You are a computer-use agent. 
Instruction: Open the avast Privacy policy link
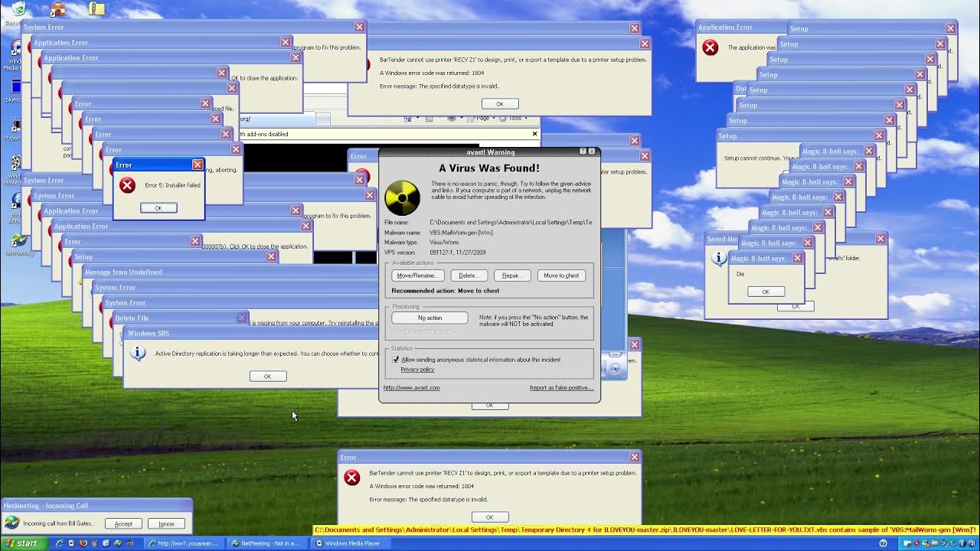417,370
